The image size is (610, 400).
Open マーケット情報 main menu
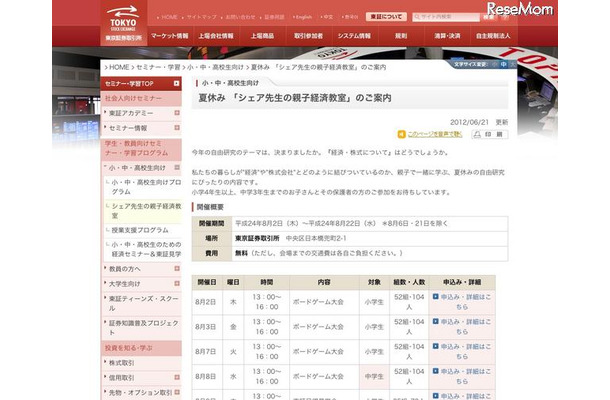coord(170,36)
